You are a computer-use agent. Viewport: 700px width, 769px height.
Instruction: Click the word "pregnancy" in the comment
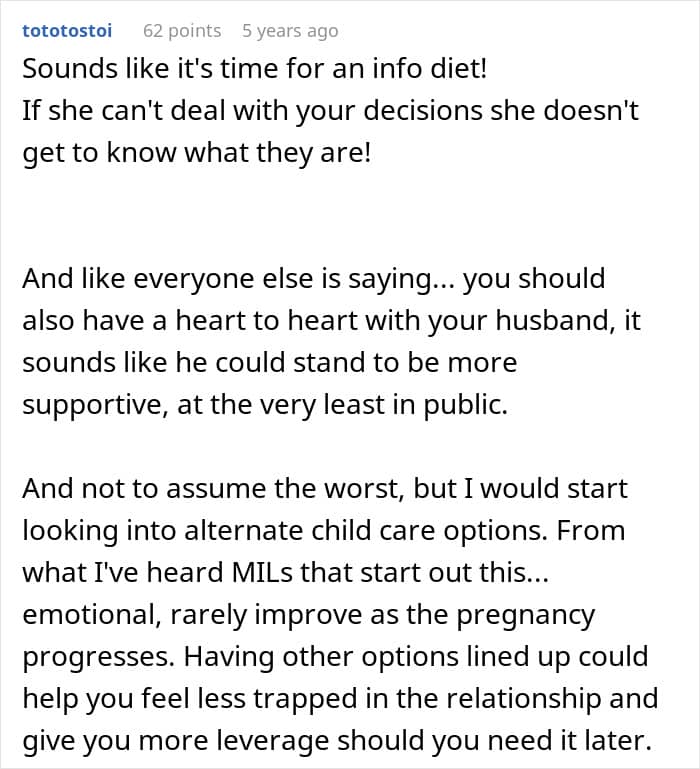pos(526,616)
